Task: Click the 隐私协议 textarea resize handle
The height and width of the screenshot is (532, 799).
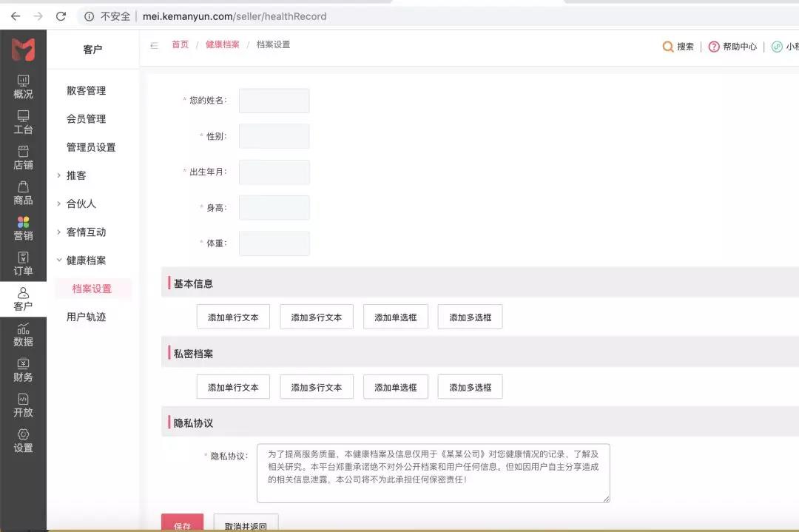Action: (x=606, y=499)
